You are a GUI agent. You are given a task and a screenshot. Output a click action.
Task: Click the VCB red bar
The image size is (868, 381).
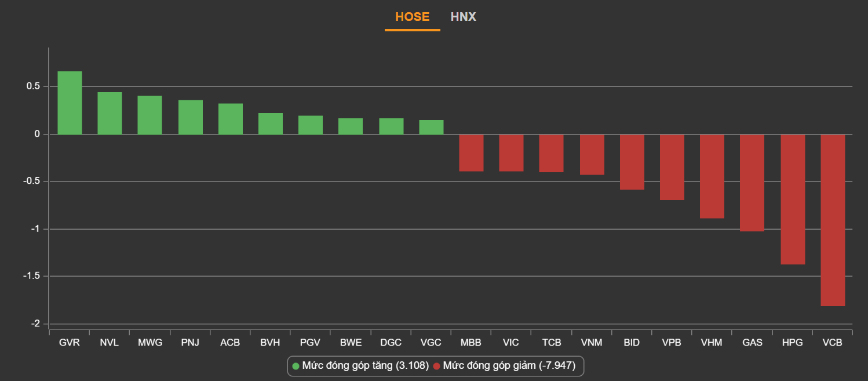tap(833, 220)
